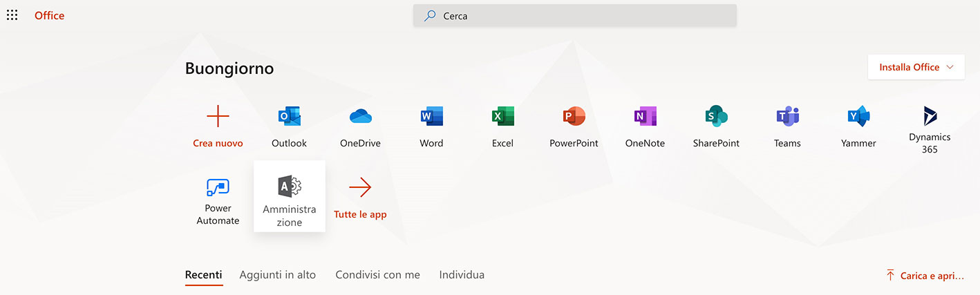Click the Crea nuovo label
980x295 pixels.
[x=218, y=144]
